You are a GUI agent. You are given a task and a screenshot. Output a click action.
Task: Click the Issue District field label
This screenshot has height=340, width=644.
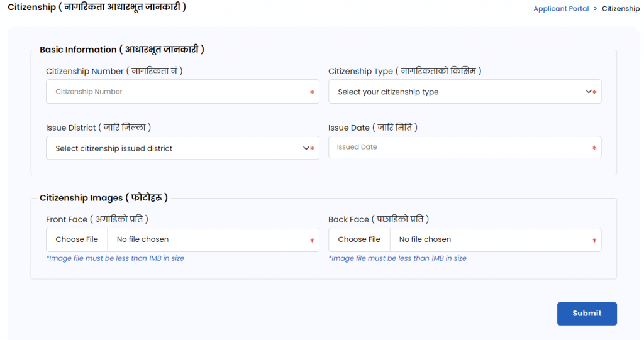(x=98, y=128)
